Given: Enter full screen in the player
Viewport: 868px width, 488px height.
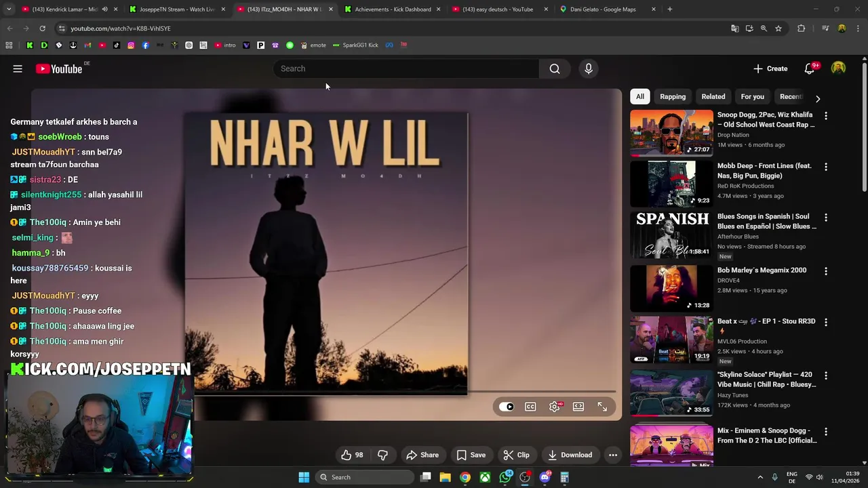Looking at the screenshot, I should point(602,407).
